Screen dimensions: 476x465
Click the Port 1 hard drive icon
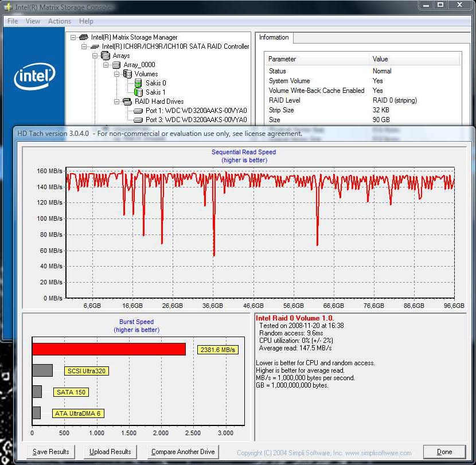[138, 111]
